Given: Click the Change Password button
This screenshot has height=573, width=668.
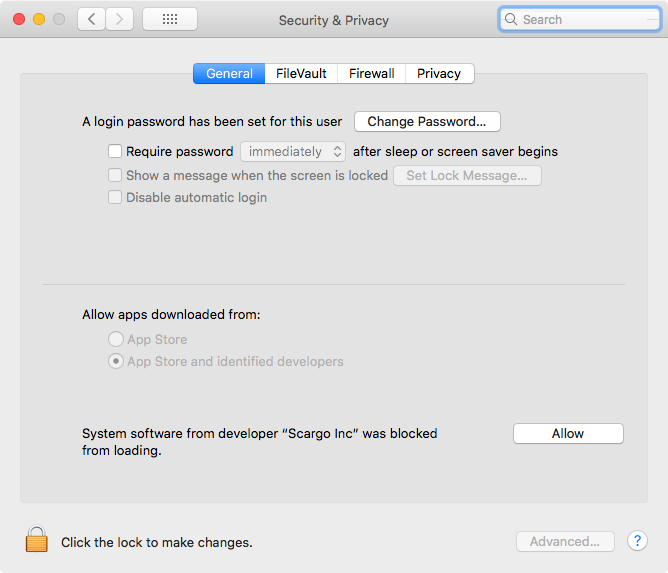Looking at the screenshot, I should point(427,122).
